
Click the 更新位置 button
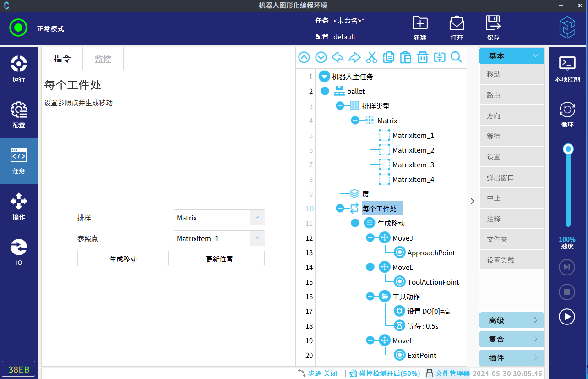(219, 259)
